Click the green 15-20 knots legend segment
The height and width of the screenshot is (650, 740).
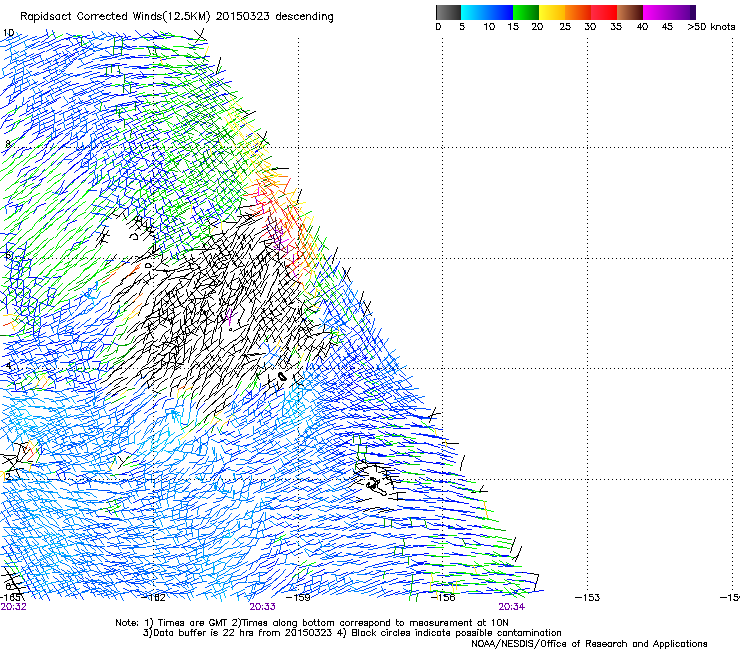coord(526,12)
